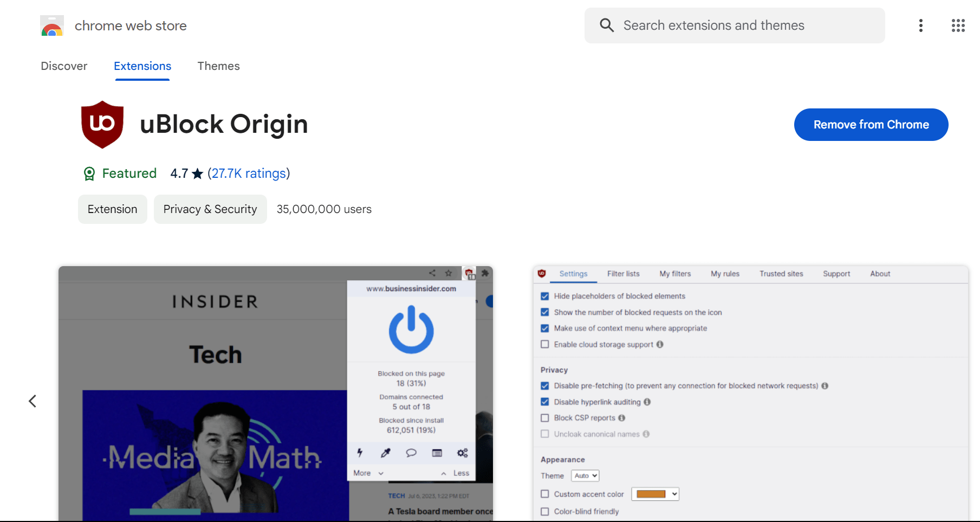Click the eyedropper element picker icon
The width and height of the screenshot is (980, 522).
[386, 453]
